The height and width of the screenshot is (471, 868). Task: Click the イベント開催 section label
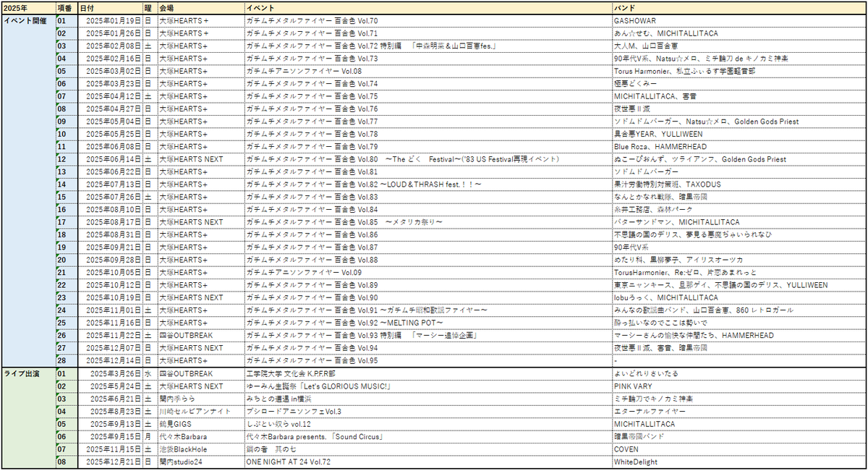click(28, 191)
